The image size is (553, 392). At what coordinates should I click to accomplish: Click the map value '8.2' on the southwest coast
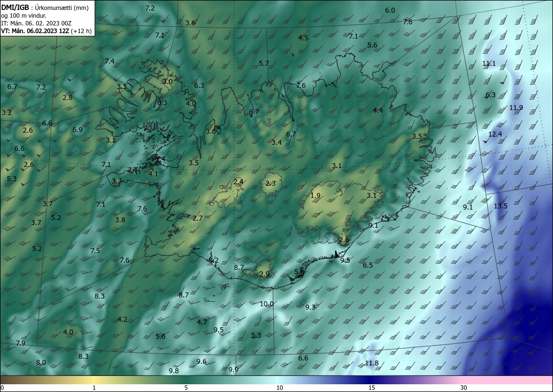coord(213,260)
